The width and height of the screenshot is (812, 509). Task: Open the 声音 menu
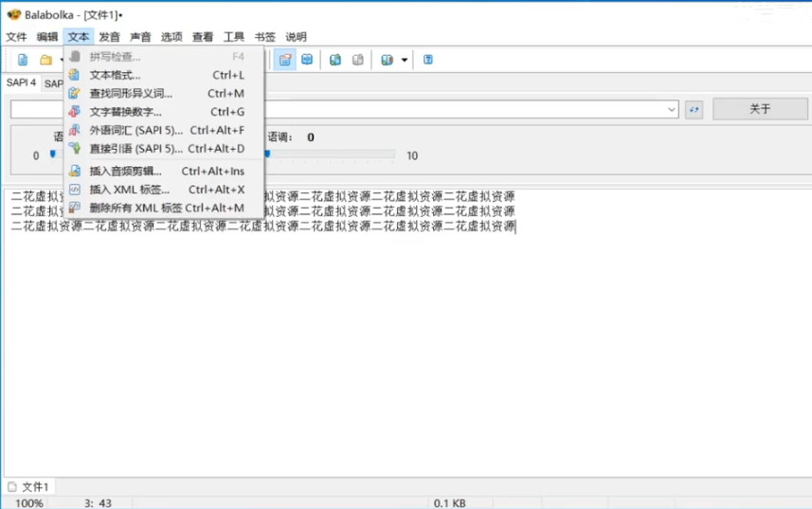coord(140,37)
